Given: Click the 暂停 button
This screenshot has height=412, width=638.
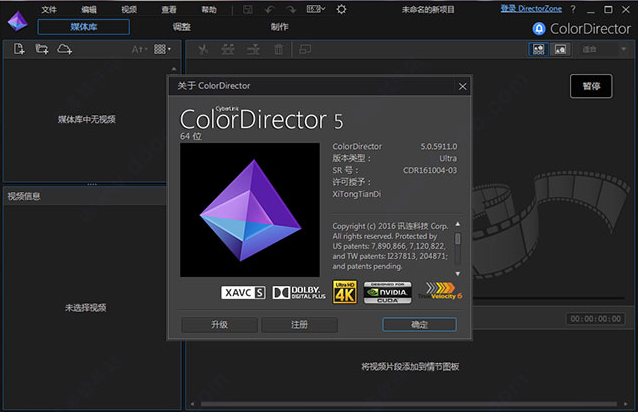Looking at the screenshot, I should point(591,86).
